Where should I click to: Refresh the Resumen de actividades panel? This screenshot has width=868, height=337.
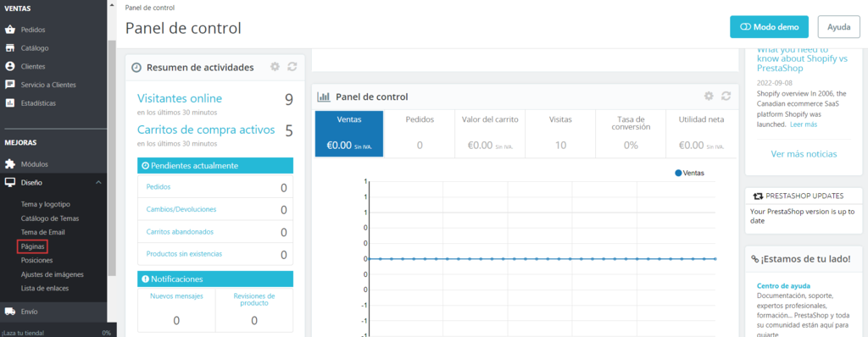tap(292, 67)
